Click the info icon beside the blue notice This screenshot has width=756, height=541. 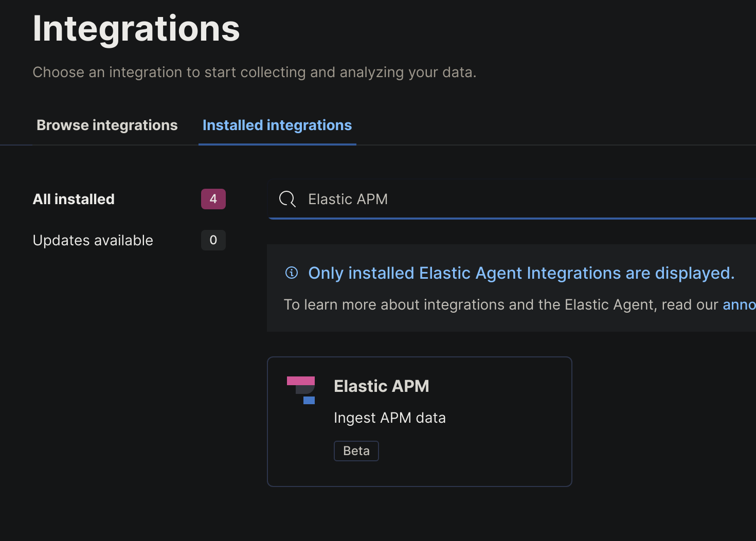pos(292,273)
